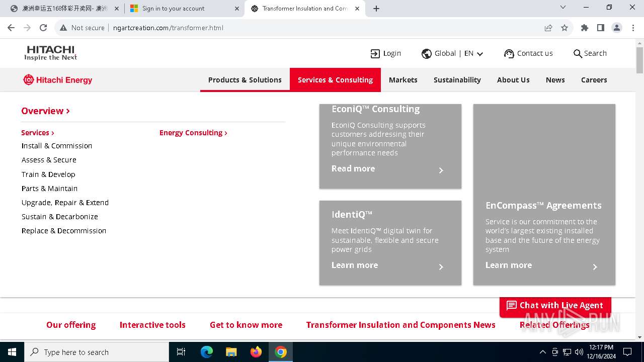The width and height of the screenshot is (644, 362).
Task: Open the notifications center icon
Action: click(x=627, y=352)
